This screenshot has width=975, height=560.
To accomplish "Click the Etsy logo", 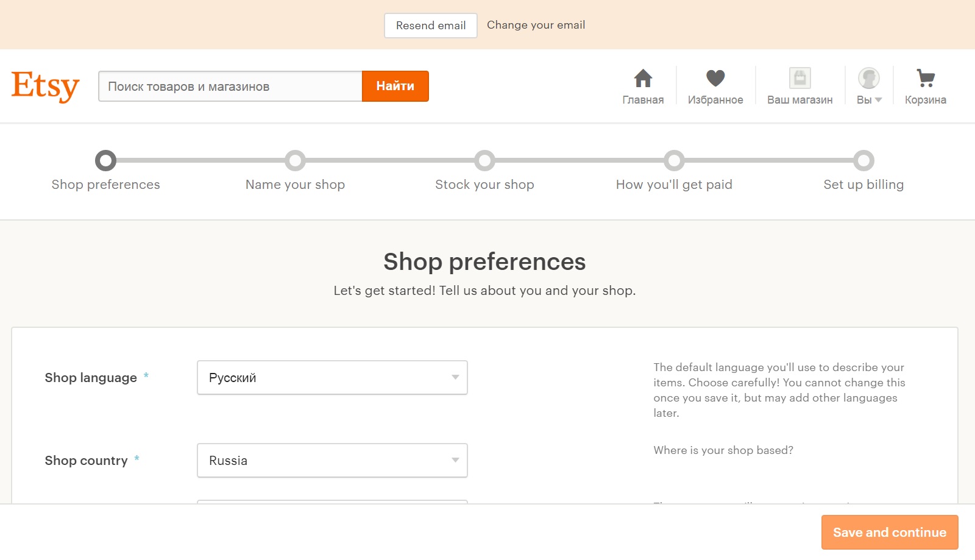I will click(45, 87).
